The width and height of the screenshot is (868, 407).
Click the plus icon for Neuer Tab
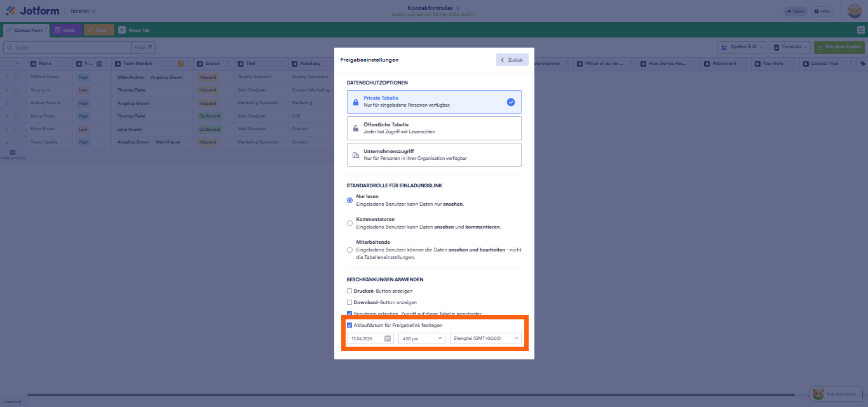click(122, 30)
